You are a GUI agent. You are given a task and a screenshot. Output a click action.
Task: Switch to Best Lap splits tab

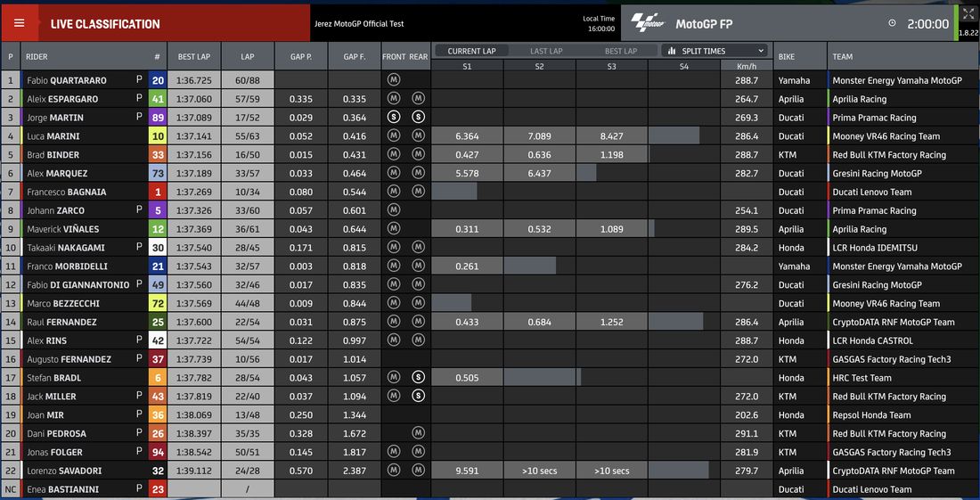tap(621, 52)
